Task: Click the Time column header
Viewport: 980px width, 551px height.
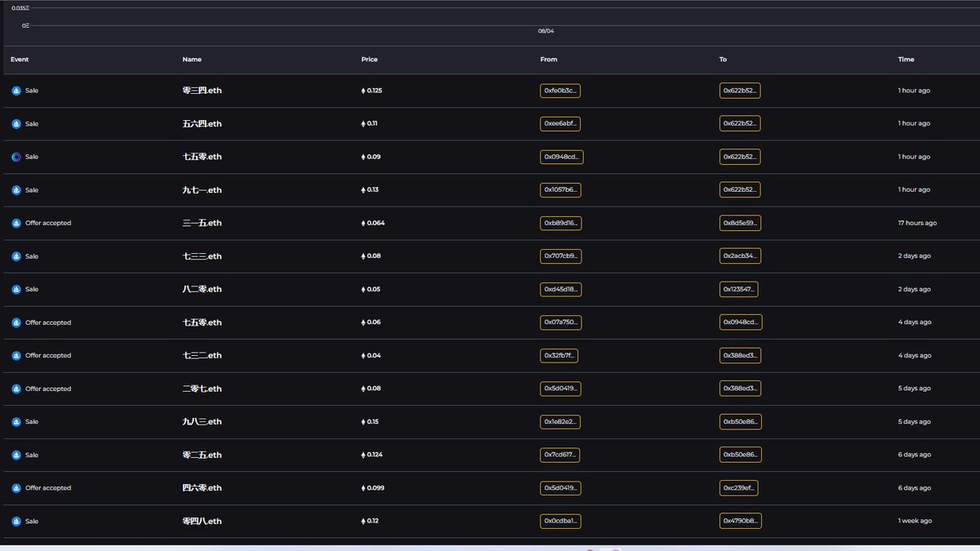Action: point(906,60)
